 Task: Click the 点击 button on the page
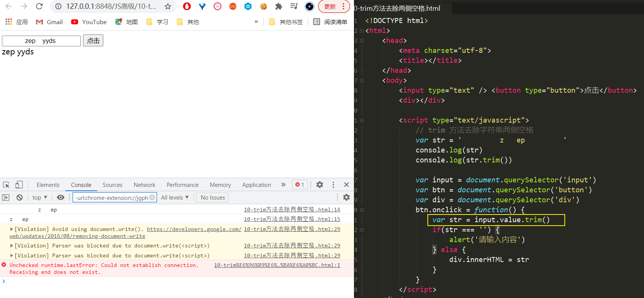click(93, 41)
